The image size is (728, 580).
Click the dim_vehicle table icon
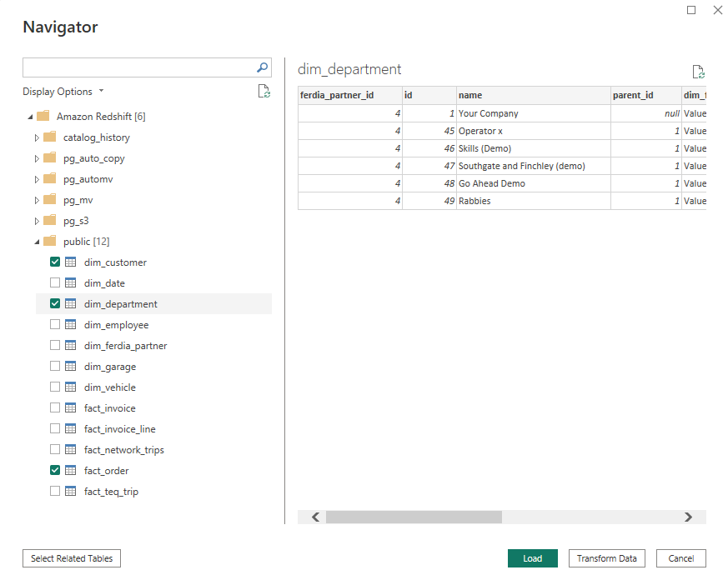pos(71,387)
